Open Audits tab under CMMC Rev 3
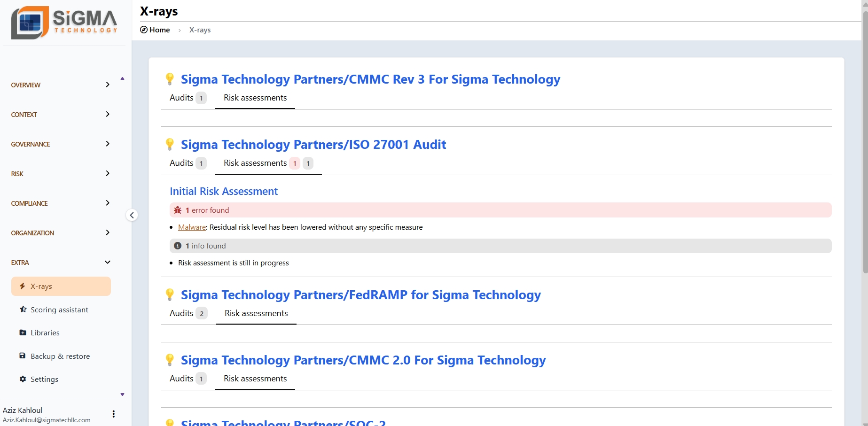The height and width of the screenshot is (426, 868). tap(188, 98)
